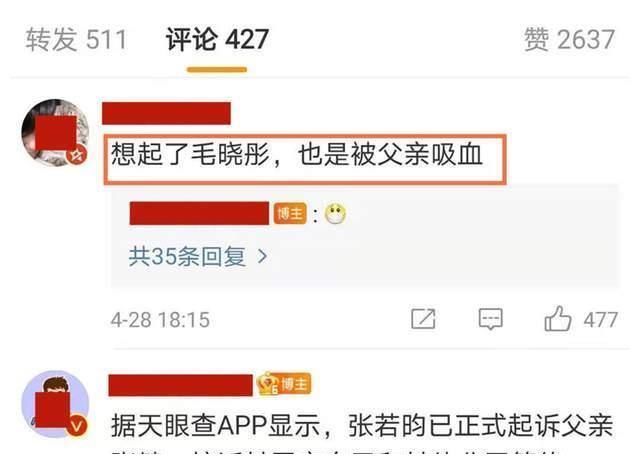640x464 pixels.
Task: Open the blogger name in the reply box
Action: pos(199,213)
